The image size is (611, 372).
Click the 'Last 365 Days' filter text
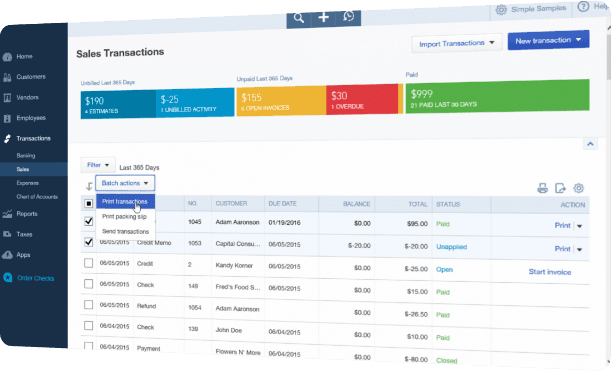pos(139,167)
